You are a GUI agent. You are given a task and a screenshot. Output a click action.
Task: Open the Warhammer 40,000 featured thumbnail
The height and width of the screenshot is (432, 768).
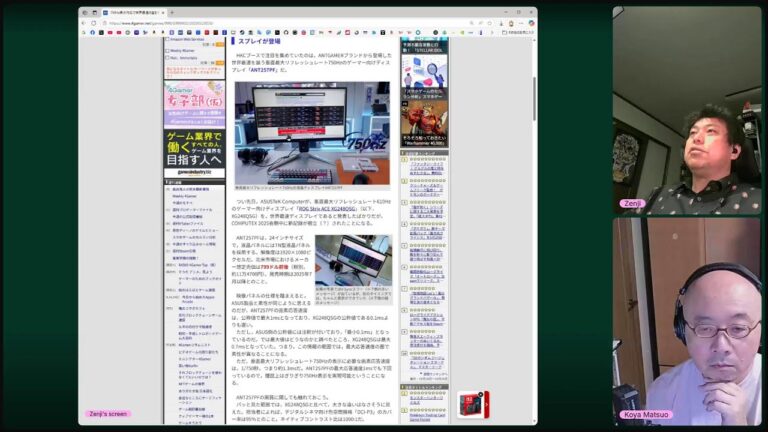(424, 123)
